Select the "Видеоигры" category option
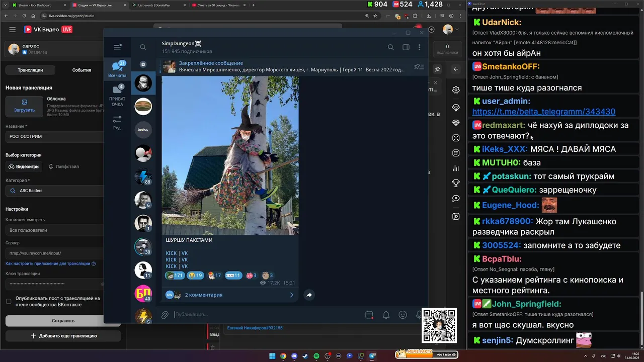This screenshot has height=362, width=644. tap(24, 166)
